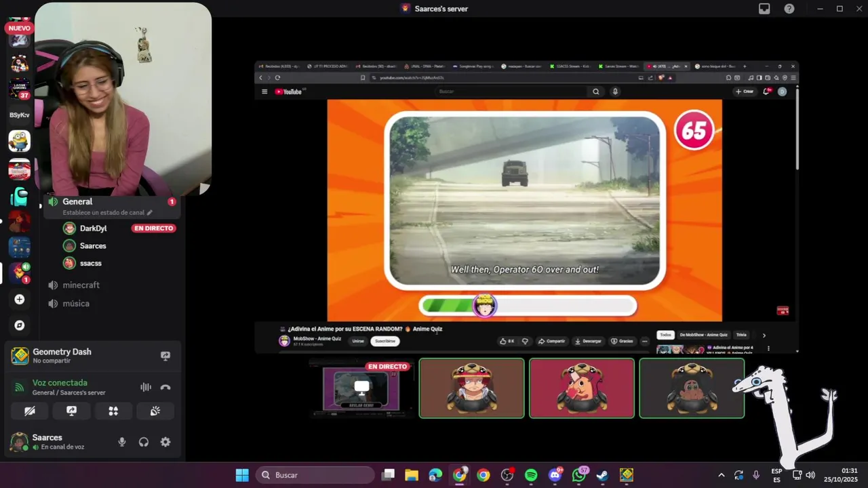Select De MobShow - Anime Quiz chip
Image resolution: width=868 pixels, height=488 pixels.
coord(703,335)
